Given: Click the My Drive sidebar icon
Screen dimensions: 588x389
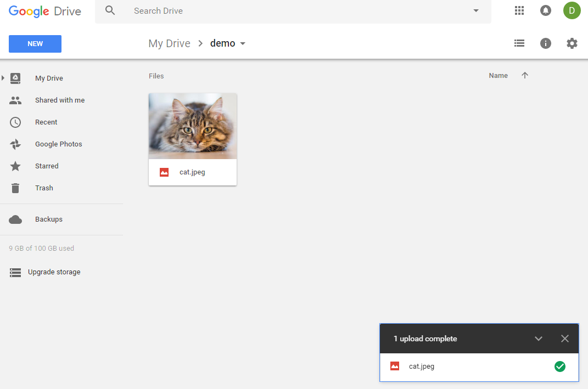Looking at the screenshot, I should tap(15, 78).
